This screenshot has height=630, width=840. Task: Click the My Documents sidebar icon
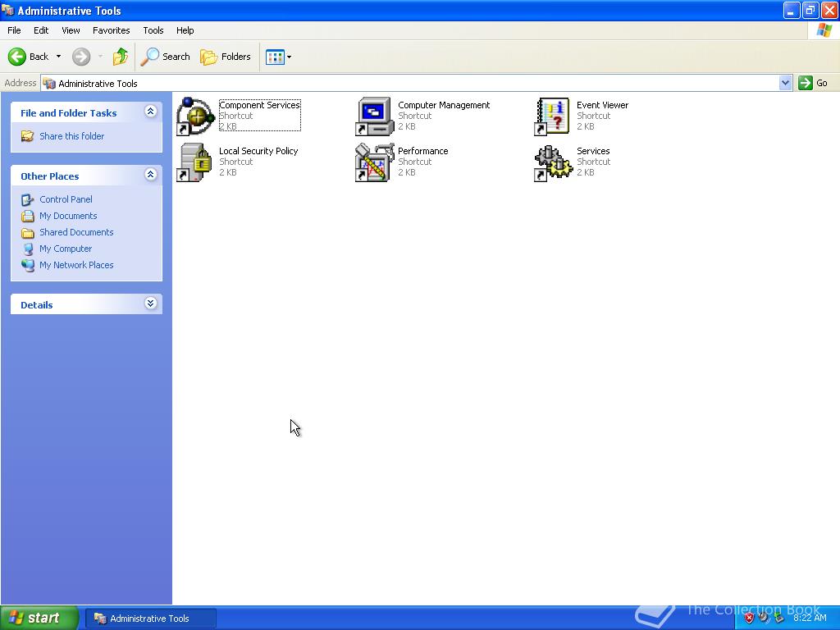(x=27, y=217)
